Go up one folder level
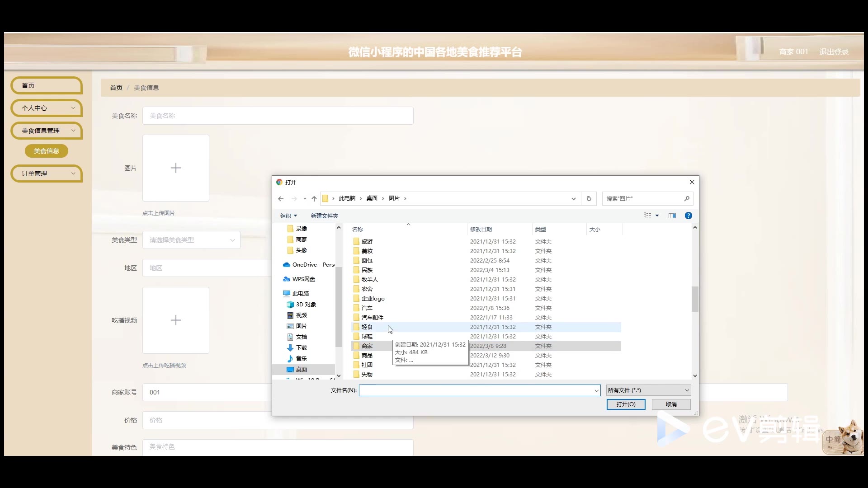Screen dimensions: 868x488 314,199
